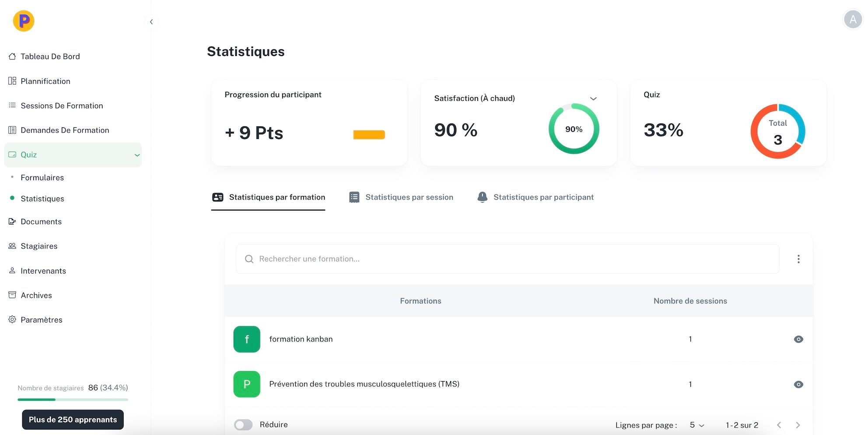Go to the next table page
868x435 pixels.
pyautogui.click(x=798, y=425)
